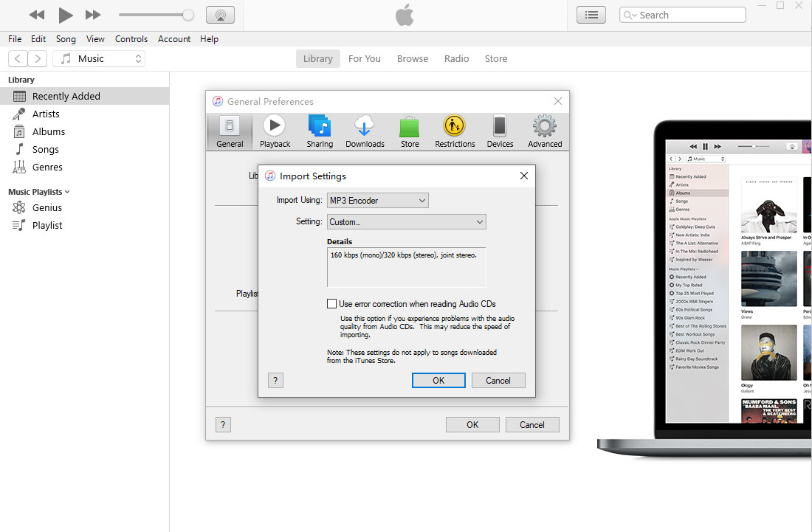
Task: Collapse the Music Playlists section chevron
Action: (x=67, y=192)
